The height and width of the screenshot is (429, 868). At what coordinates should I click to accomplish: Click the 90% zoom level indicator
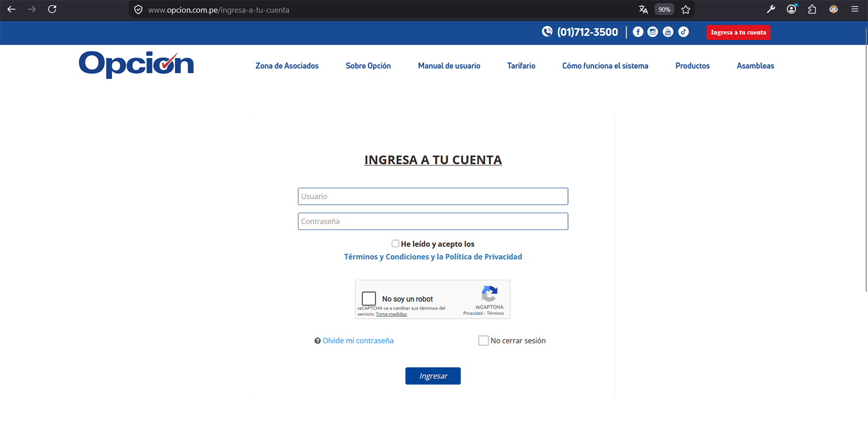pos(665,9)
